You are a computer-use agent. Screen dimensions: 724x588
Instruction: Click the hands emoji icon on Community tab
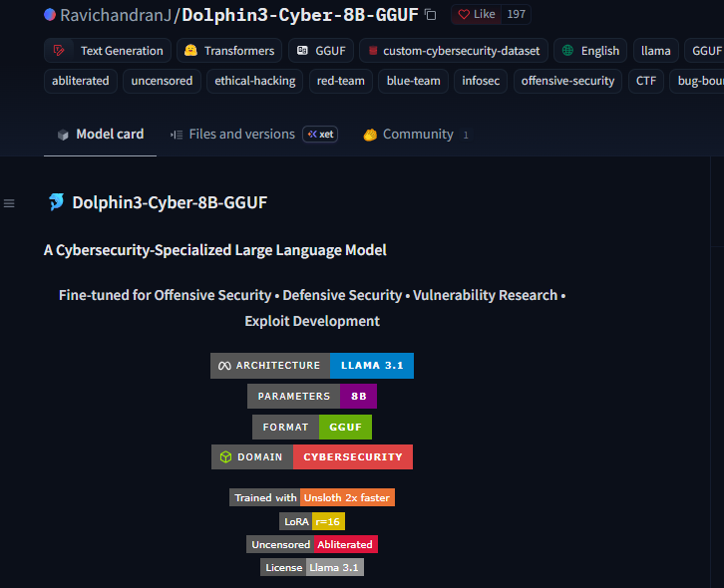point(370,135)
